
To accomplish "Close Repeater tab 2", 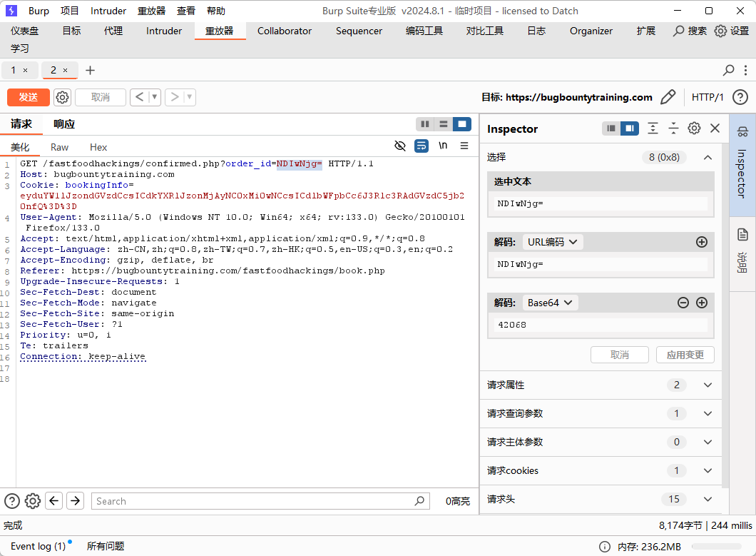I will (x=66, y=71).
